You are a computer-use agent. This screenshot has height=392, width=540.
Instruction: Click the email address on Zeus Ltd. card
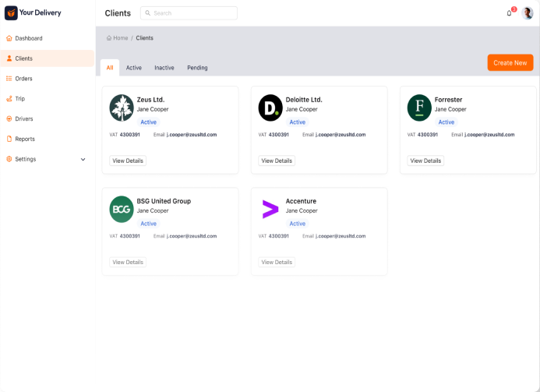click(192, 135)
